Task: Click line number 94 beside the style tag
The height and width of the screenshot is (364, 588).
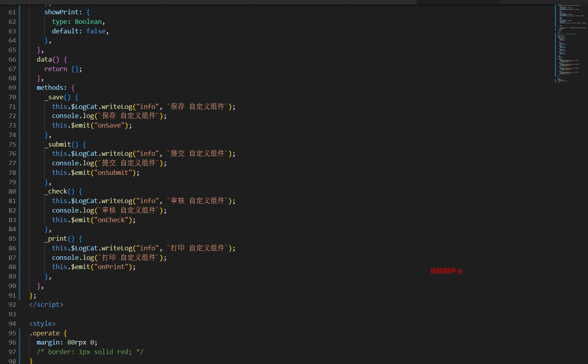Action: 12,324
